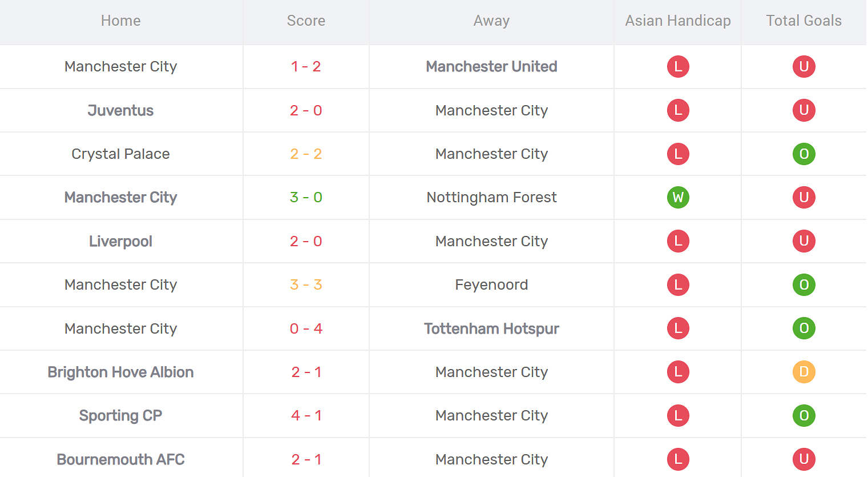The width and height of the screenshot is (868, 477).
Task: Click the L badge in Manchester United row
Action: pyautogui.click(x=678, y=66)
